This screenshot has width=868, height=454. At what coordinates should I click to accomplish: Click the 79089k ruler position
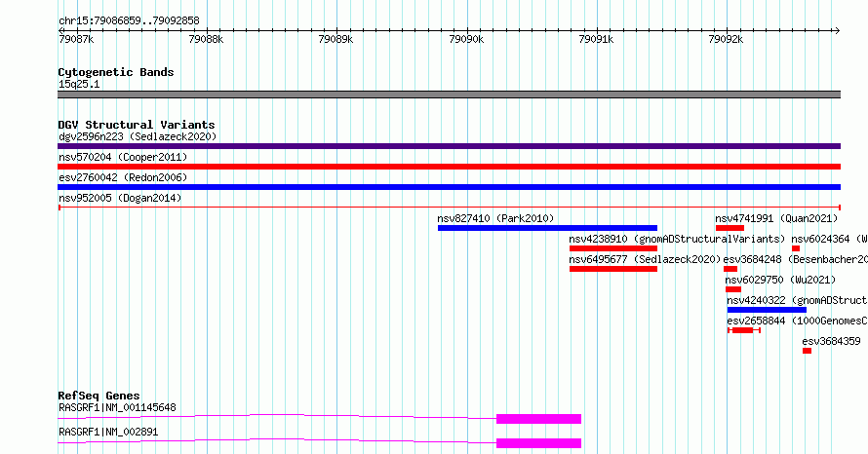[x=336, y=39]
